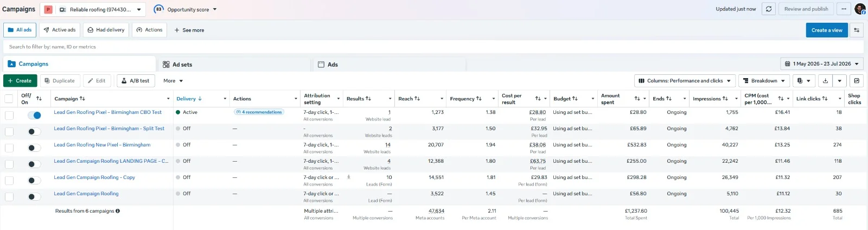Click the Edit button

pos(97,81)
